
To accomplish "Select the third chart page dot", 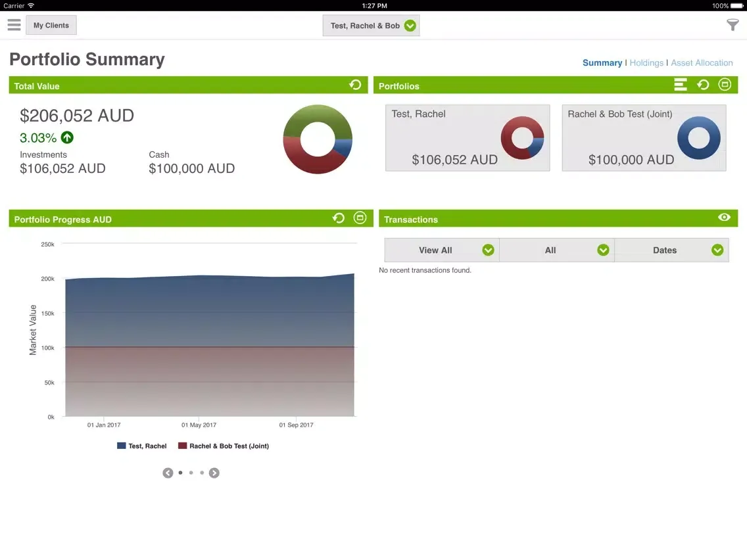I will pos(202,473).
